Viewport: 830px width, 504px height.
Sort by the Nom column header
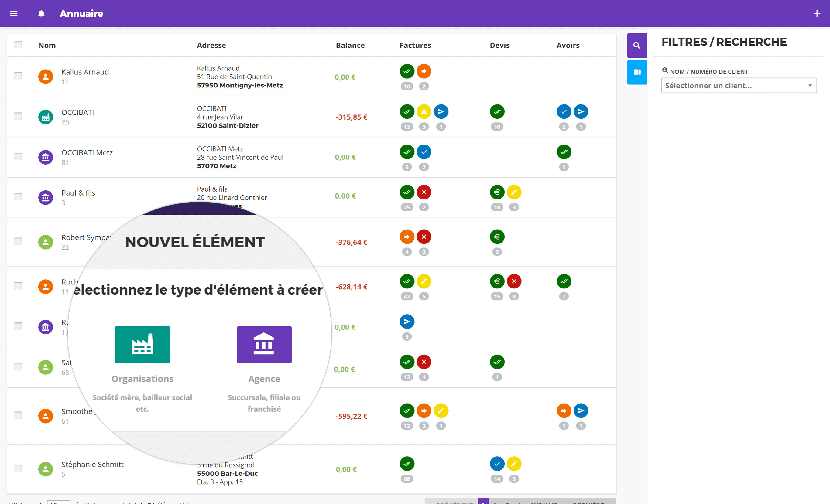tap(47, 45)
